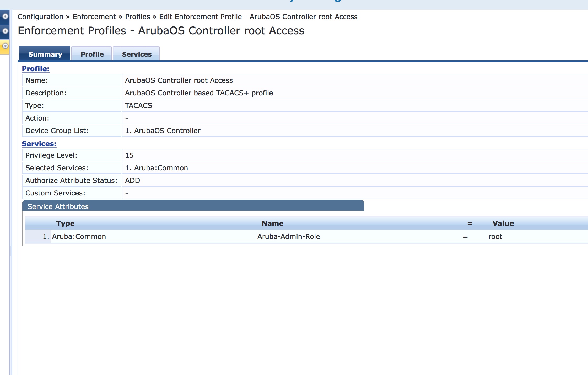This screenshot has width=588, height=375.
Task: Navigate to Enforcement via the breadcrumb
Action: coord(94,17)
